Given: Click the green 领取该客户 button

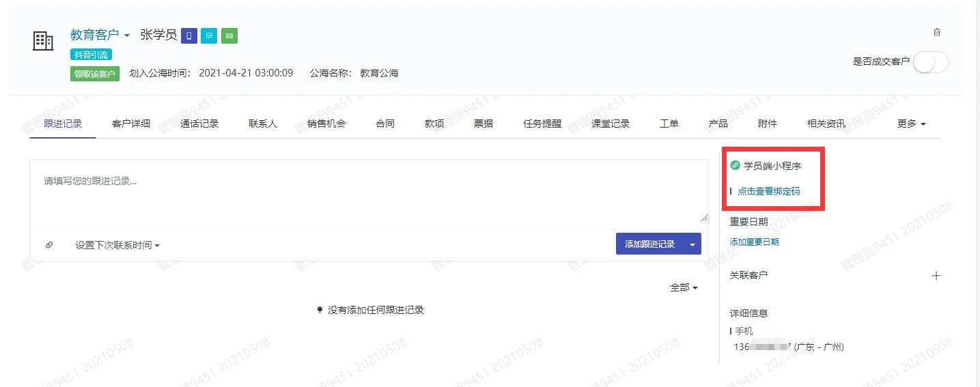Looking at the screenshot, I should [x=94, y=74].
